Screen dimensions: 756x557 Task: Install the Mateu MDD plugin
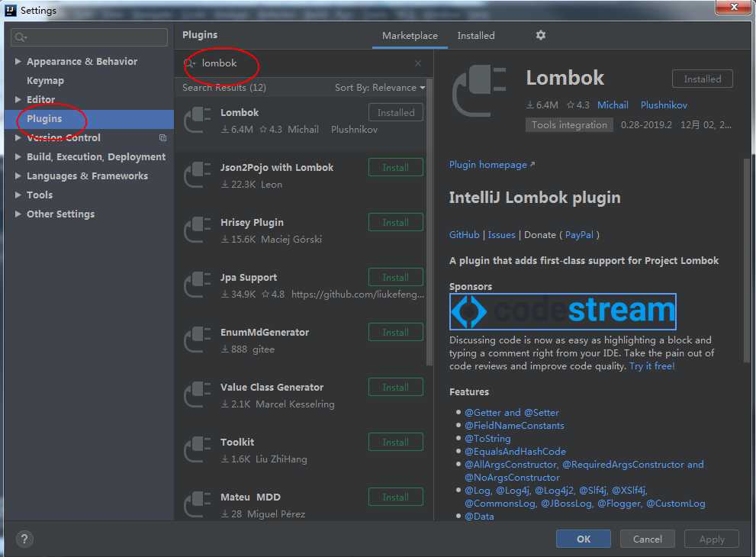396,497
